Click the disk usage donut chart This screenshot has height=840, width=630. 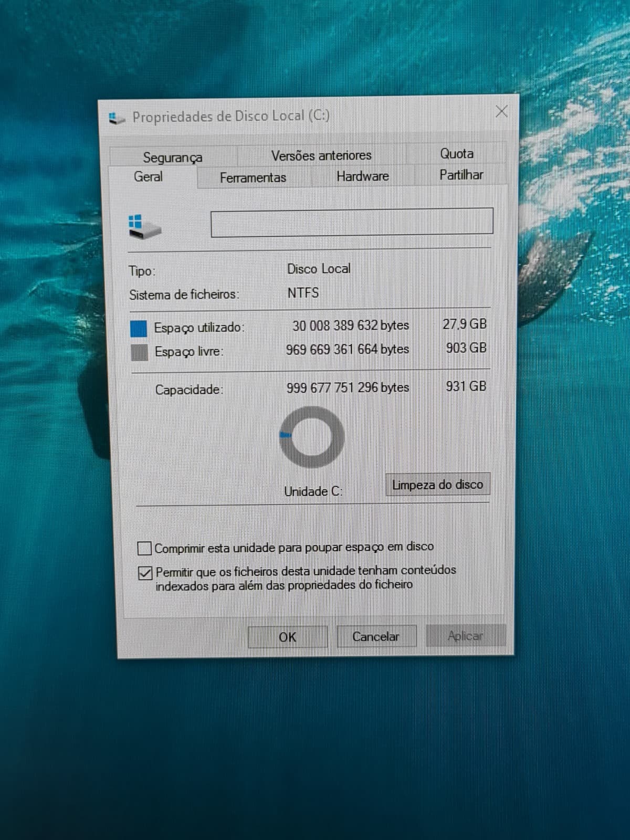click(311, 437)
